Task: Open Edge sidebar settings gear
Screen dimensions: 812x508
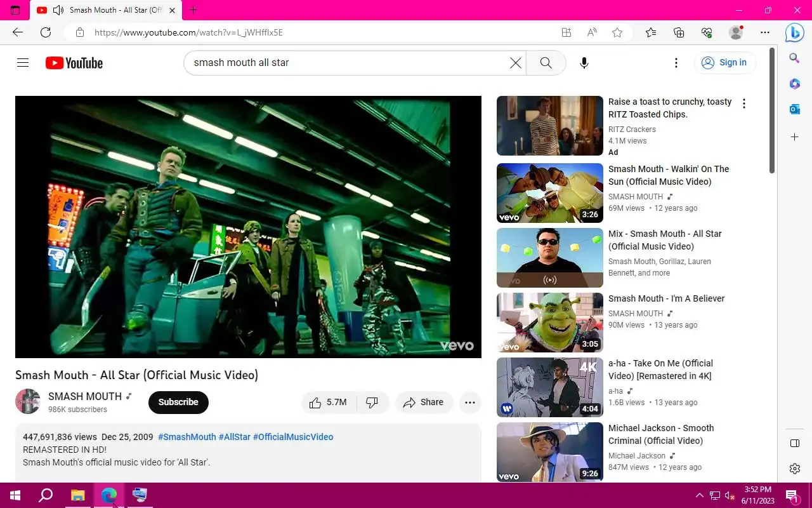Action: click(795, 469)
